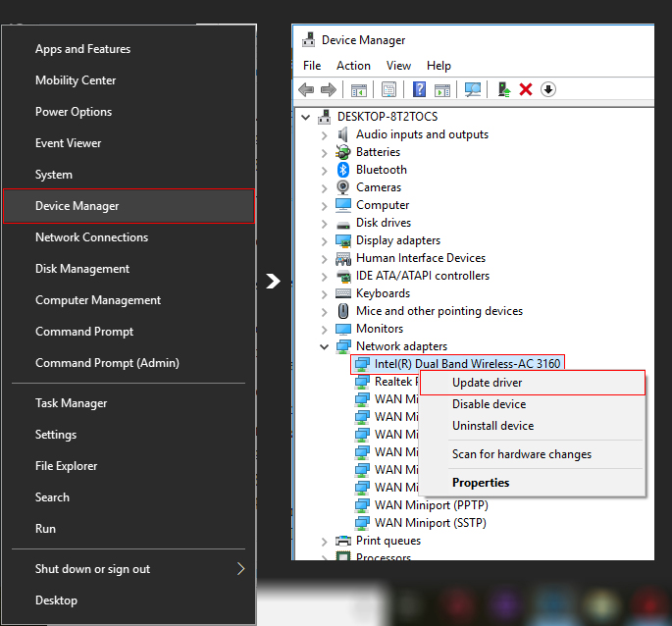Select the Realtek network adapter row

[x=387, y=382]
